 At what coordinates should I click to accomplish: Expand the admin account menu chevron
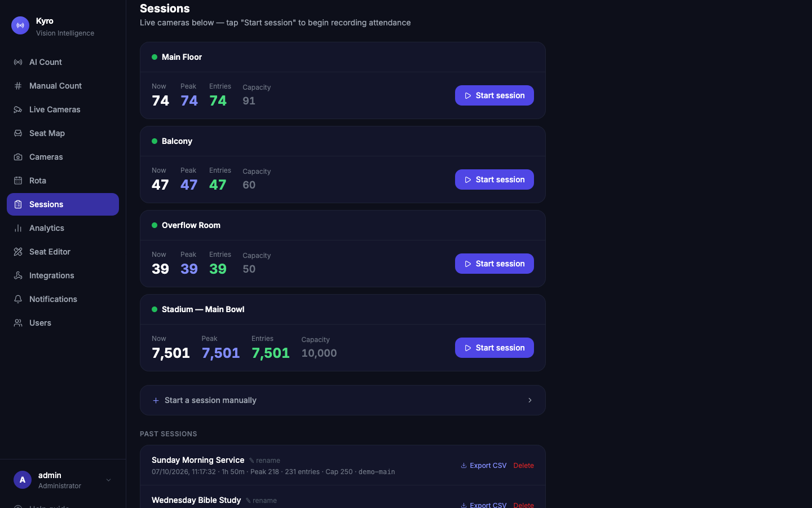click(108, 480)
